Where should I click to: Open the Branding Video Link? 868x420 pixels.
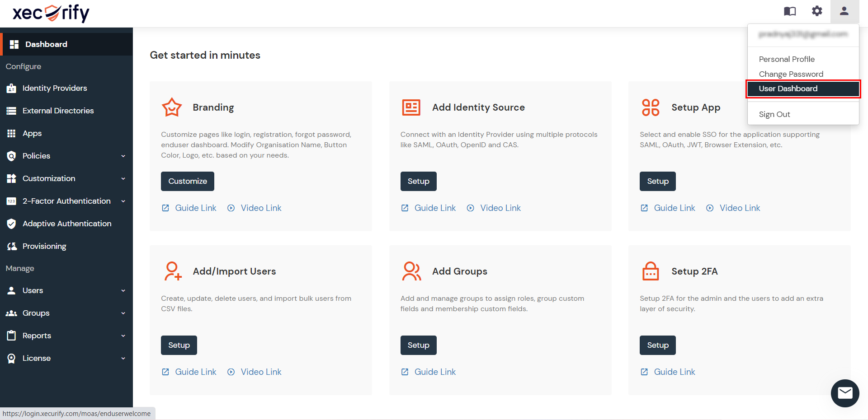pyautogui.click(x=261, y=208)
